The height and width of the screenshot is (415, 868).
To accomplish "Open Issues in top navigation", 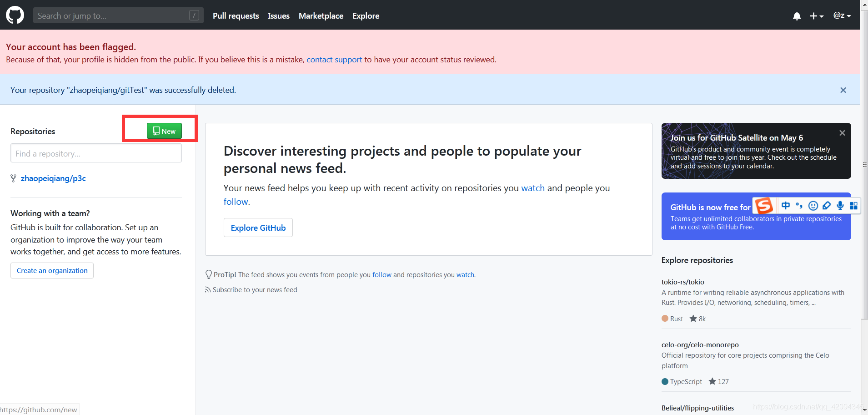I will pyautogui.click(x=278, y=16).
